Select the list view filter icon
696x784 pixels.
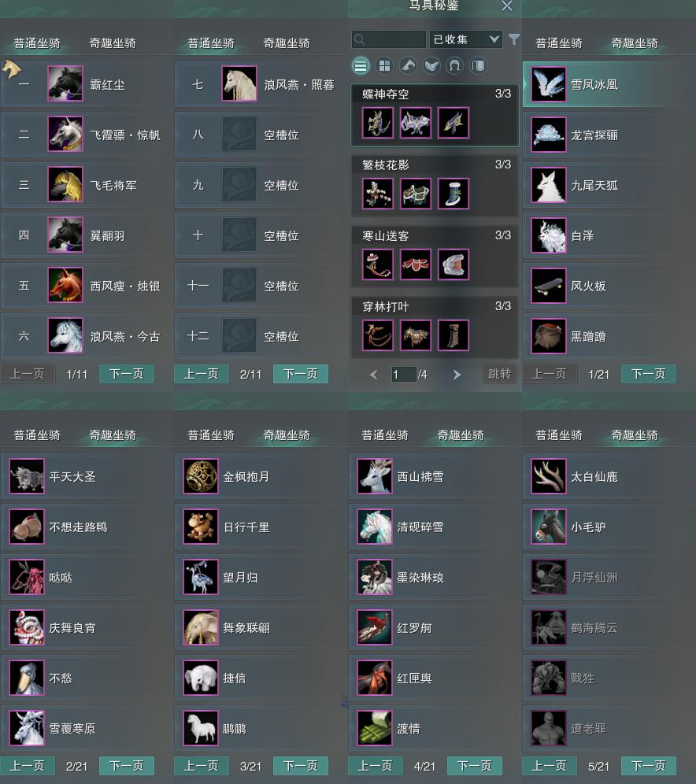click(361, 65)
